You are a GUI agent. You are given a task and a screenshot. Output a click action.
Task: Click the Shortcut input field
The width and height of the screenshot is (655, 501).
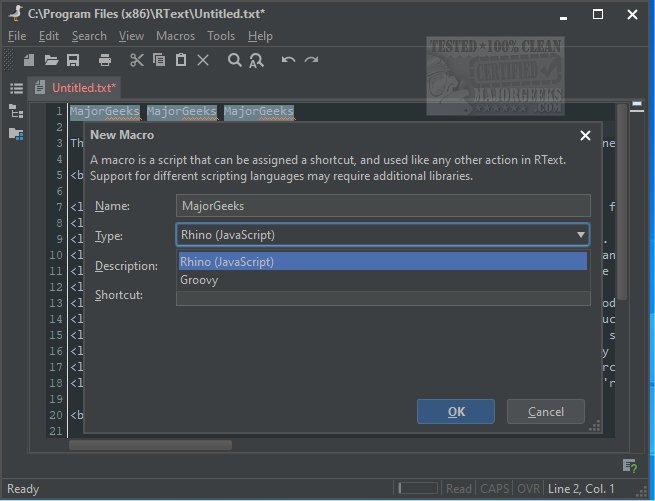click(x=383, y=298)
